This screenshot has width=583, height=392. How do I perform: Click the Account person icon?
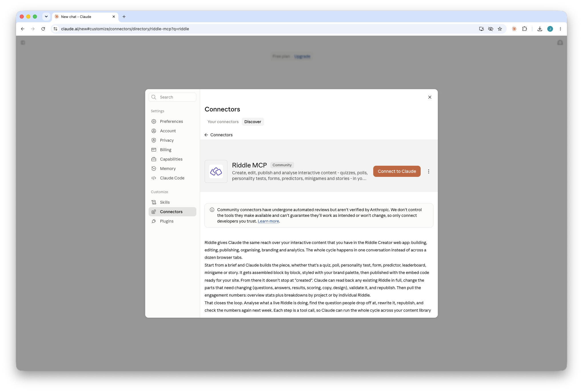click(154, 131)
